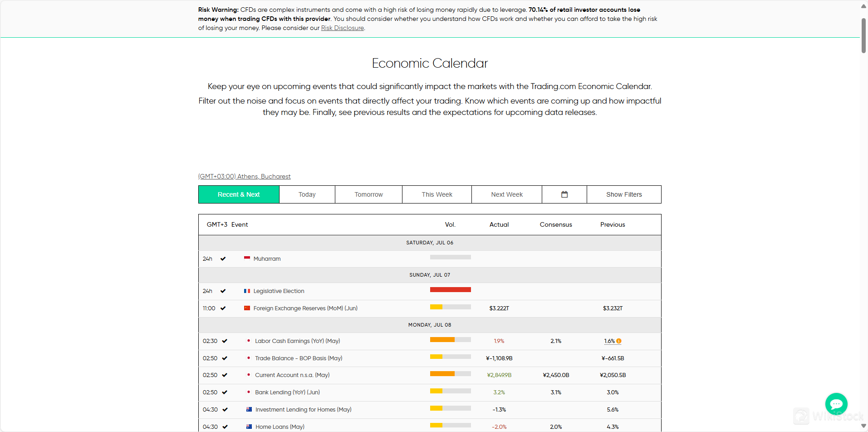Expand the Current Account n.s.a. event row

click(x=292, y=375)
